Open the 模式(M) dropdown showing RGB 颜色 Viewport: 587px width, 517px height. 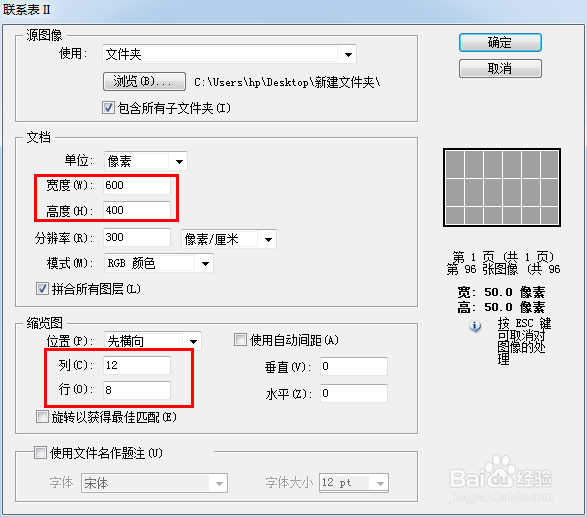click(159, 263)
